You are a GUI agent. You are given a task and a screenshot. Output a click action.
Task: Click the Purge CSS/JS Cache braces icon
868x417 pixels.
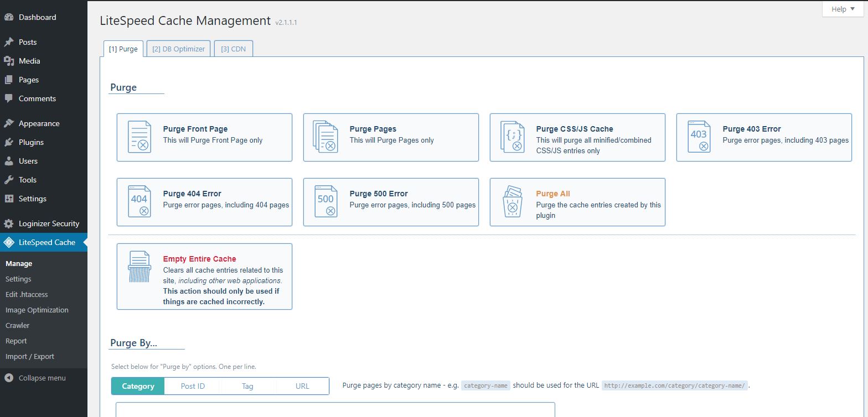click(x=512, y=137)
